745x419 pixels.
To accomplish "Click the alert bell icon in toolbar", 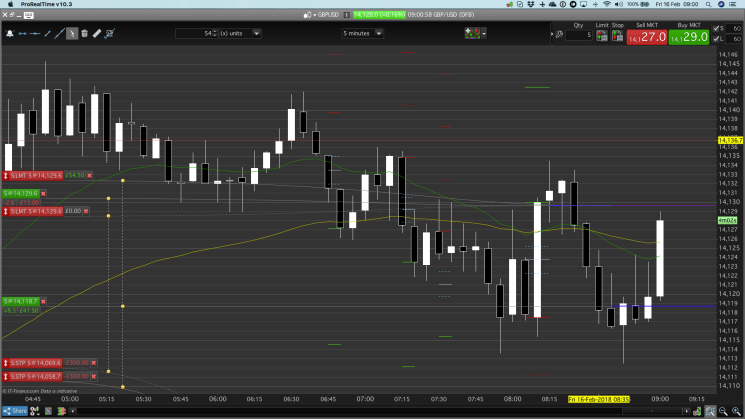I will [9, 33].
